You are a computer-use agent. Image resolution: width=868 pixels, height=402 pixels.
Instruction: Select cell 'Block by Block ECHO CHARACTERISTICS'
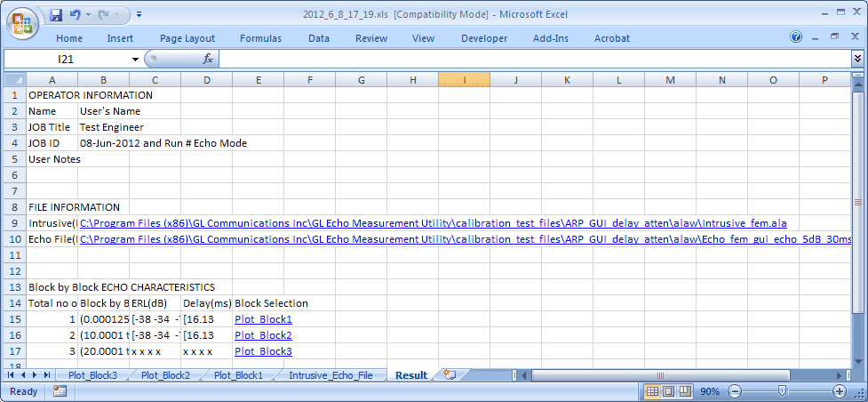pyautogui.click(x=52, y=287)
